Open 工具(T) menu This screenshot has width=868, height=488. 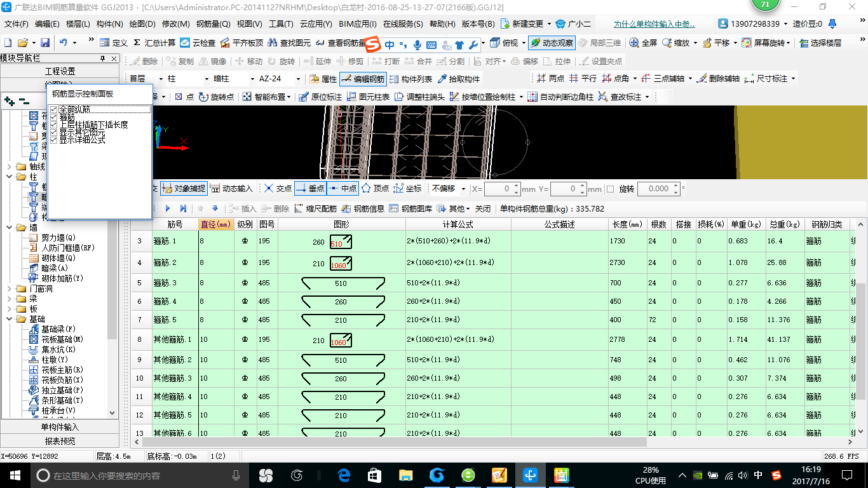coord(281,24)
